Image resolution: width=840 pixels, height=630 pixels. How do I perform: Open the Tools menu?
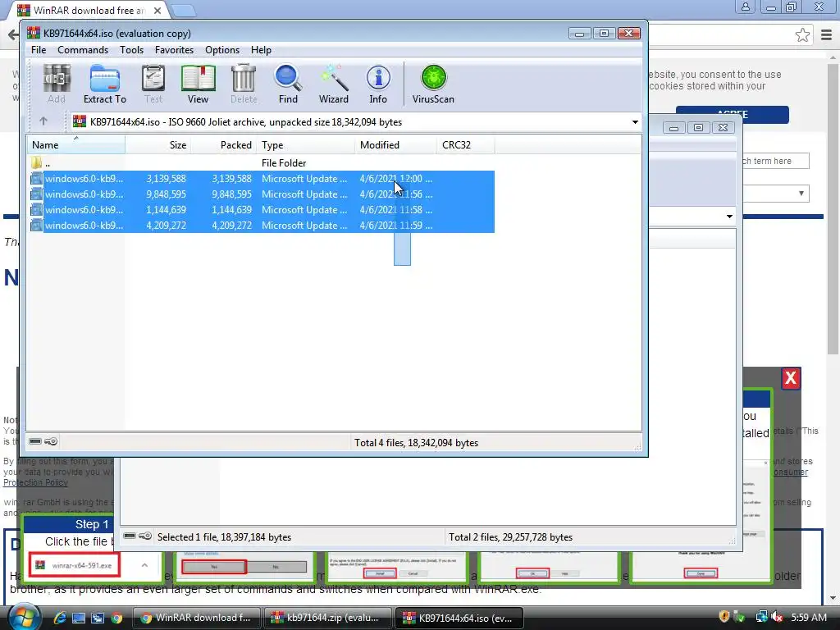click(131, 50)
